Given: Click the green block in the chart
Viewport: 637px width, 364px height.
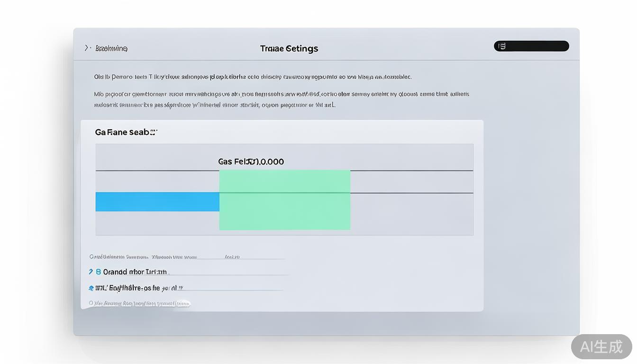Looking at the screenshot, I should pyautogui.click(x=284, y=200).
